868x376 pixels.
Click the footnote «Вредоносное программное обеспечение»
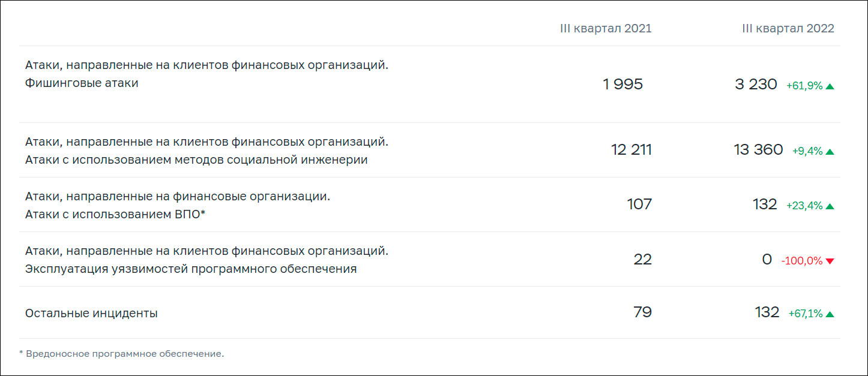(x=124, y=354)
